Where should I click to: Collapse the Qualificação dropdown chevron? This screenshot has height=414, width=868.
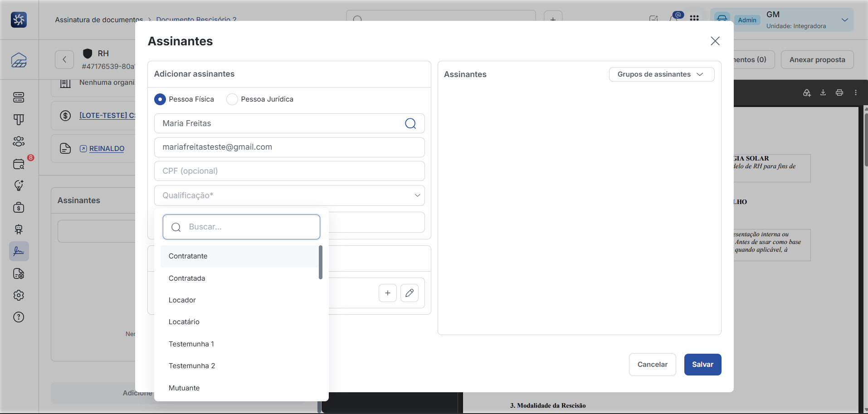click(417, 195)
